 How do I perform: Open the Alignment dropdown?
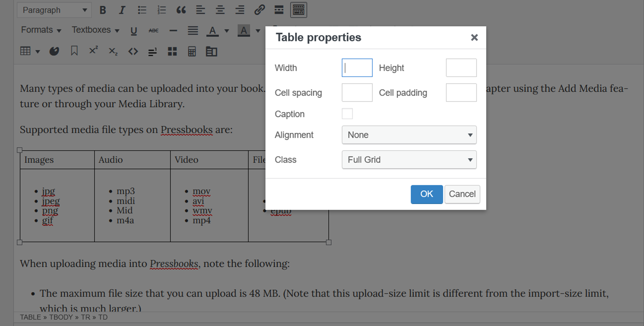tap(409, 135)
